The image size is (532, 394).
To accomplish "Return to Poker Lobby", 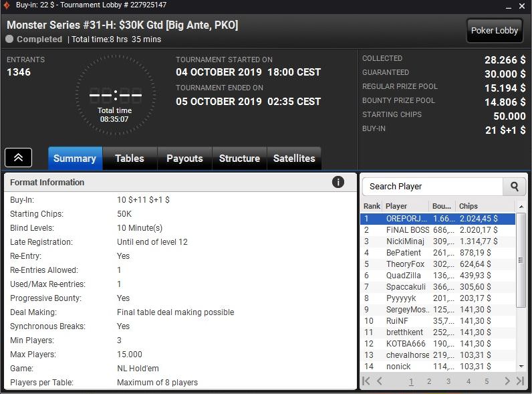I will [x=495, y=31].
